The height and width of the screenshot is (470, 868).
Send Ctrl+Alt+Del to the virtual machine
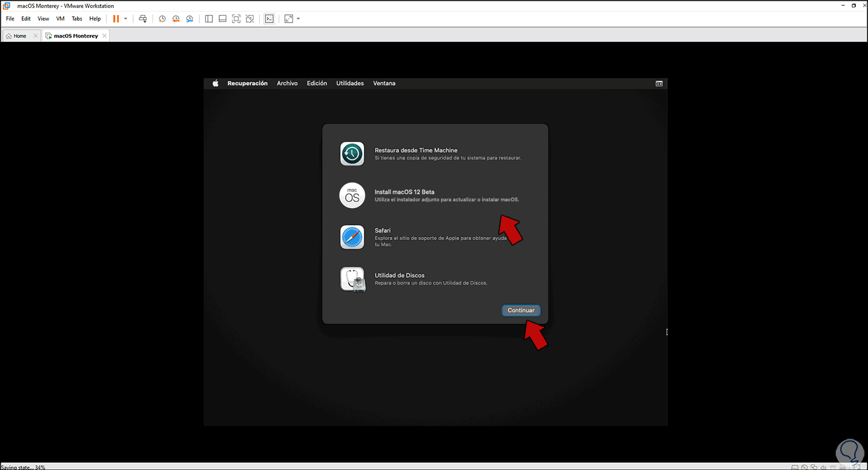click(x=143, y=19)
